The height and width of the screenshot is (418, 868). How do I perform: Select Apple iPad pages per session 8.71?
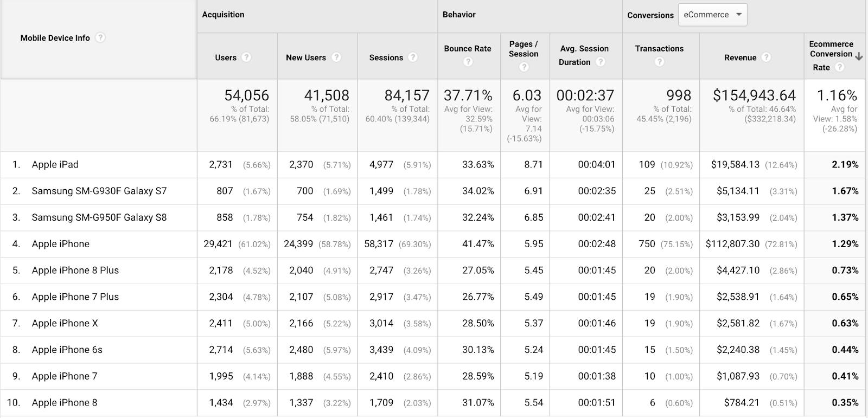point(533,164)
